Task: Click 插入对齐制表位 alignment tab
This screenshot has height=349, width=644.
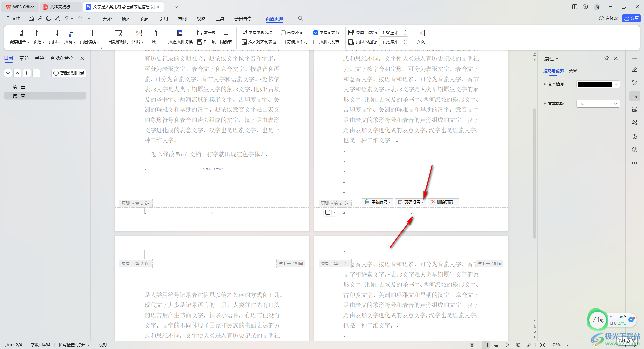Action: (259, 42)
